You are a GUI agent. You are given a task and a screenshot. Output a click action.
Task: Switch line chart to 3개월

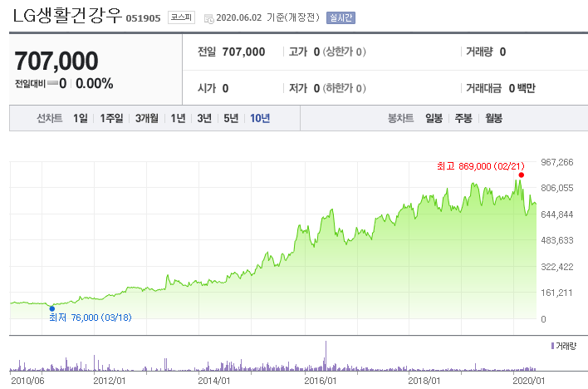point(147,118)
